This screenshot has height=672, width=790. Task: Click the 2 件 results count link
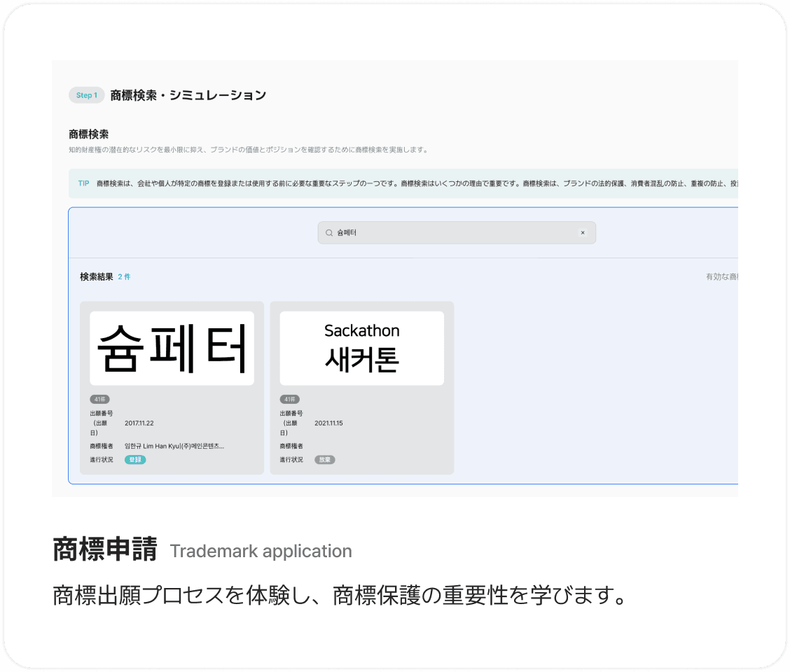point(125,276)
